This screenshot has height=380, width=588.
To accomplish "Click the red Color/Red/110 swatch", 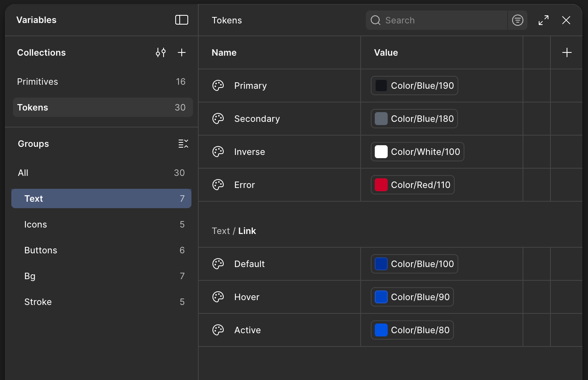I will coord(381,185).
